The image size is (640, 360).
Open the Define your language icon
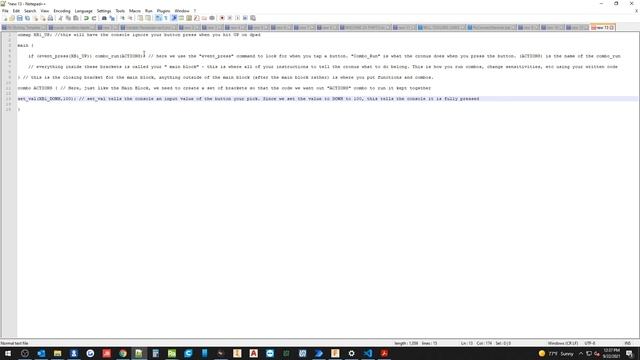tap(181, 18)
